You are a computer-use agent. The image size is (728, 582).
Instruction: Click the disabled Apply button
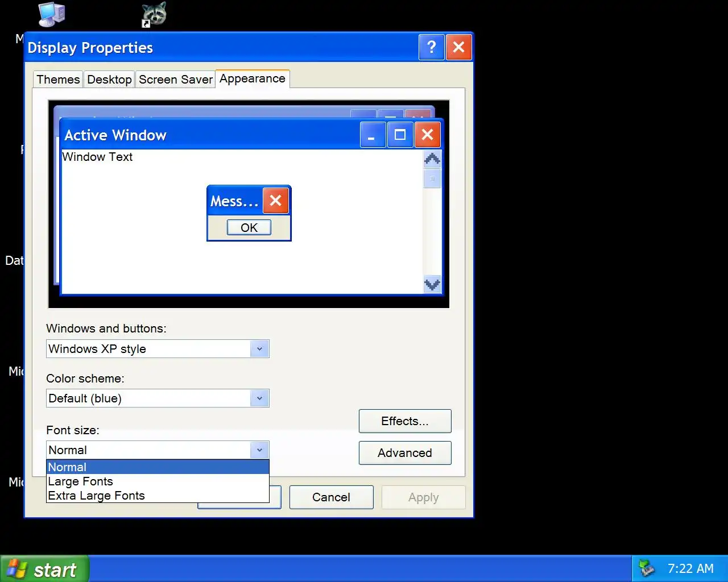424,497
